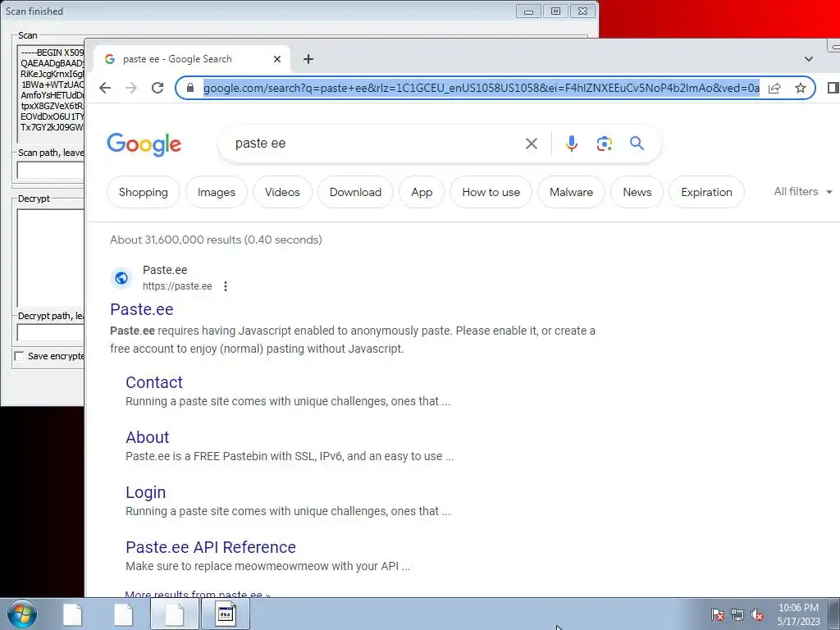This screenshot has height=630, width=840.
Task: Click the Chrome address bar URL
Action: [x=481, y=88]
